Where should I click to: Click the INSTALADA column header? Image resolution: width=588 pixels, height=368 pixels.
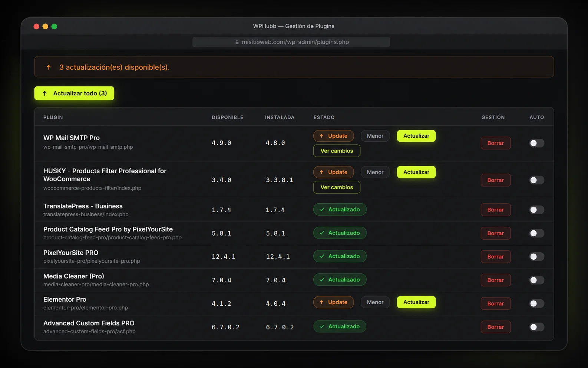[280, 117]
